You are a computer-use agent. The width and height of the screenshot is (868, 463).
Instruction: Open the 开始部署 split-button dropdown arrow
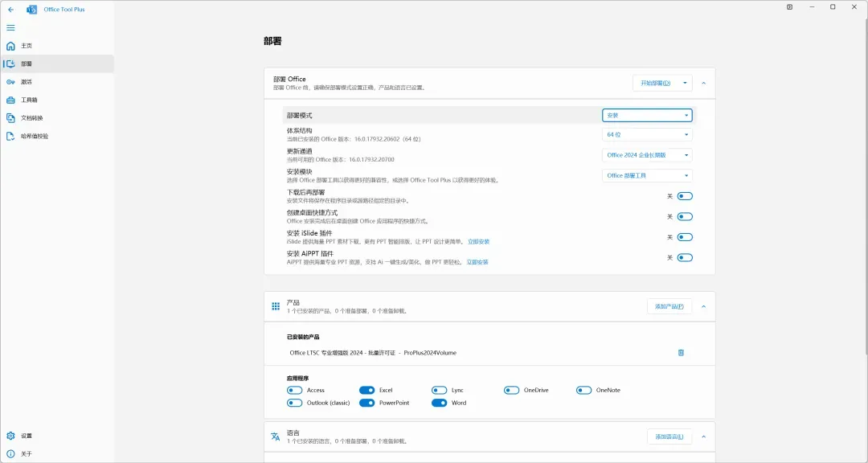[685, 83]
